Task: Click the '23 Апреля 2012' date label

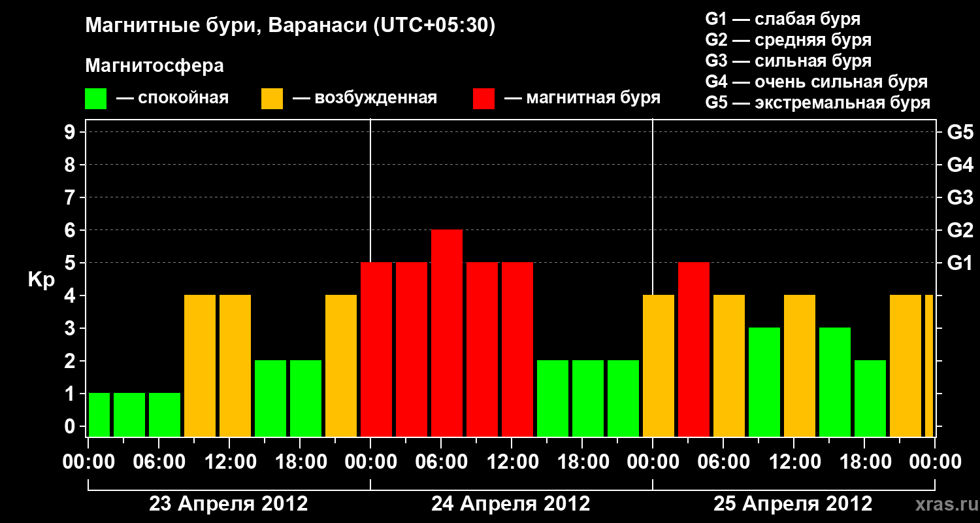Action: coord(229,504)
